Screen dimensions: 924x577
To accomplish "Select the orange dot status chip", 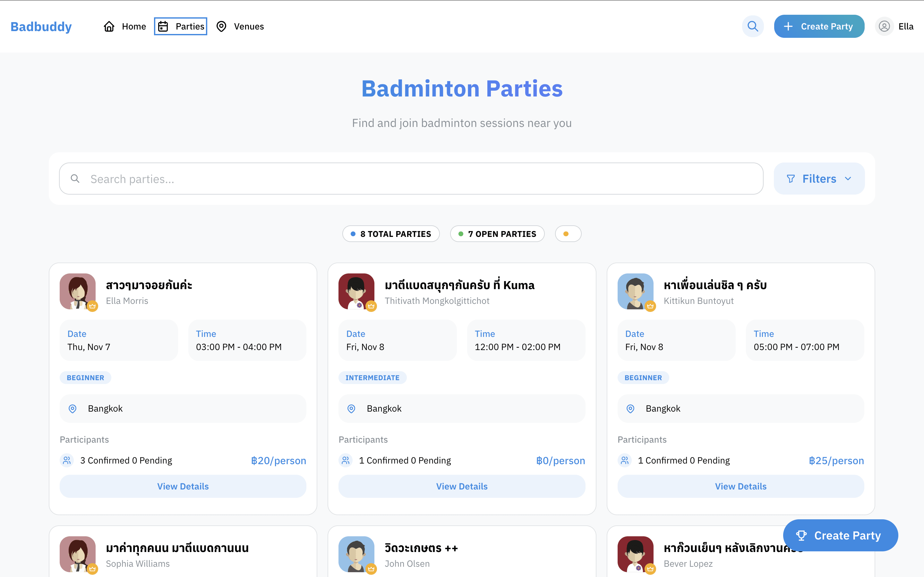I will click(568, 234).
